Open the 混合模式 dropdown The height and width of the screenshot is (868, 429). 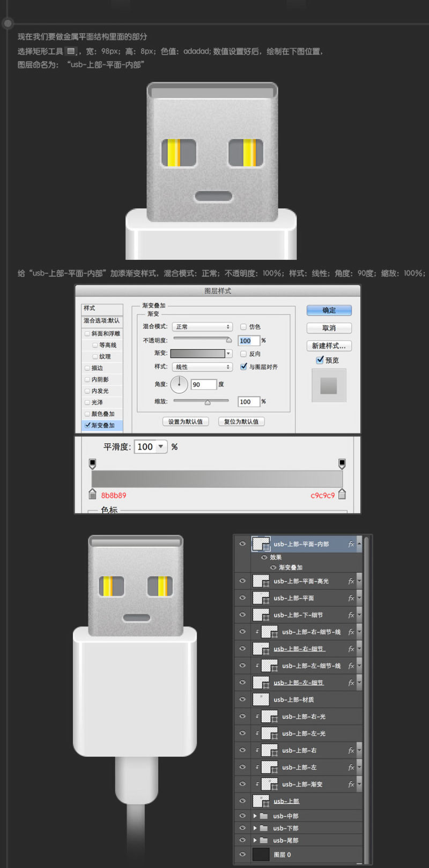pyautogui.click(x=202, y=326)
